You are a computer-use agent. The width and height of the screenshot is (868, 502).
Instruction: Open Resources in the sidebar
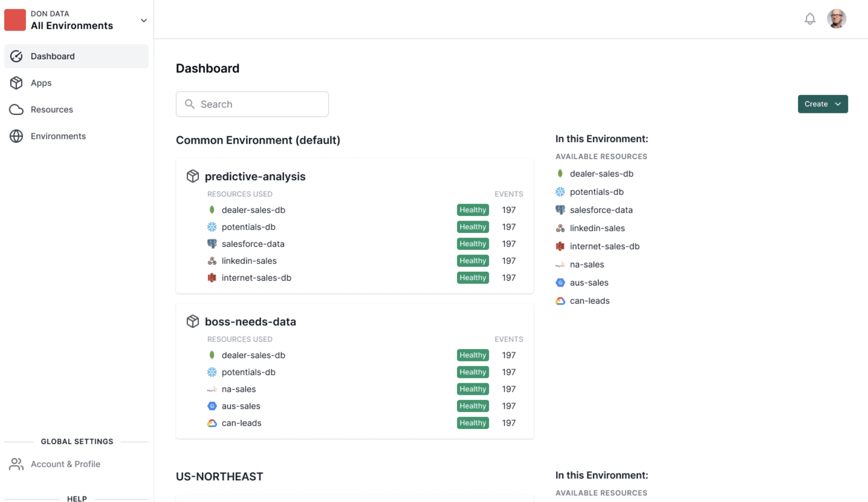click(52, 109)
